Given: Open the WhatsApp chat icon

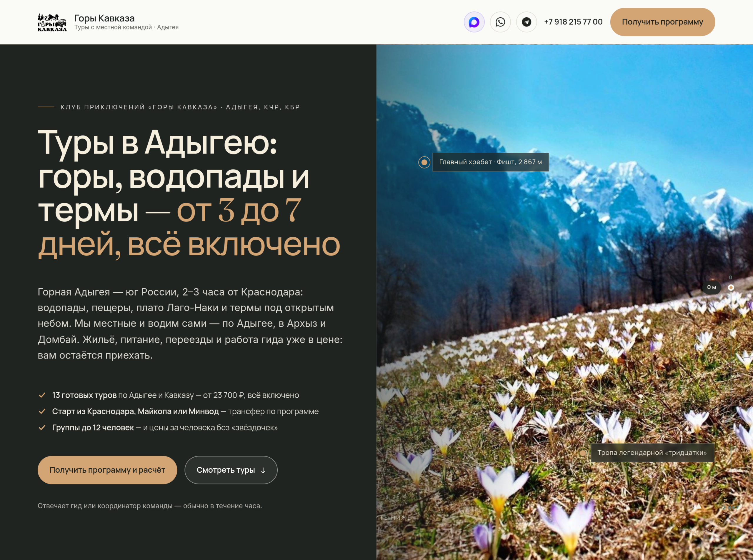Looking at the screenshot, I should (500, 22).
